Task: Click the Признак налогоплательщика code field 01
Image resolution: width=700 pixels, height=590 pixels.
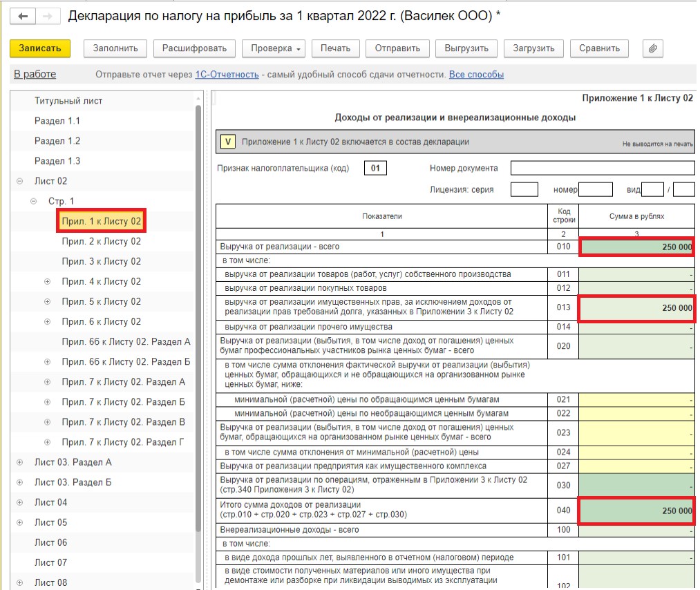Action: tap(375, 169)
